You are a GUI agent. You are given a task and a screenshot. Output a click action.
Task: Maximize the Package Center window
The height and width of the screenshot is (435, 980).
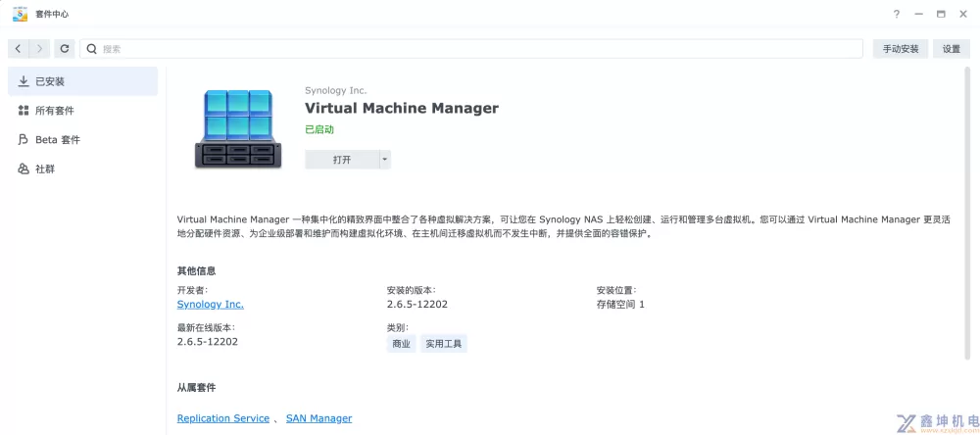(x=941, y=14)
